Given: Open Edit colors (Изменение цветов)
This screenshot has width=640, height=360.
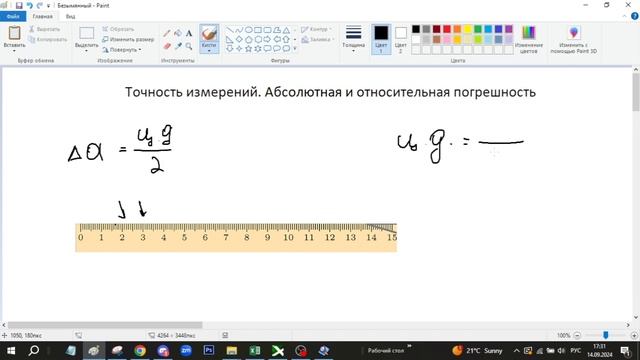Looking at the screenshot, I should 529,39.
